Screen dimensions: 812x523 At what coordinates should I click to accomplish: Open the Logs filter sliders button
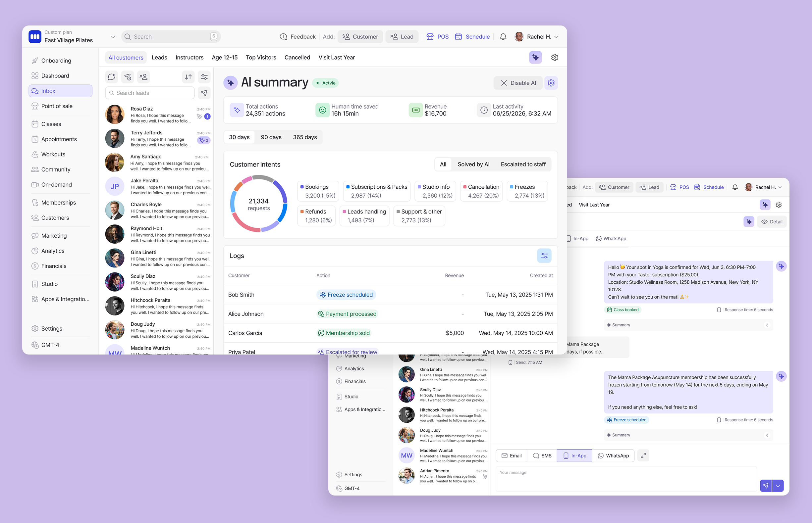544,256
